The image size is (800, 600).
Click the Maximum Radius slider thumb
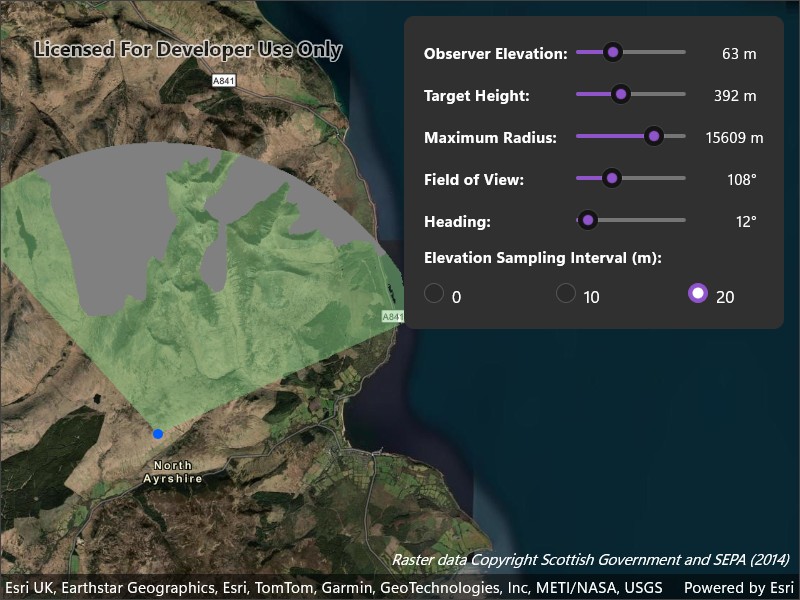tap(654, 136)
